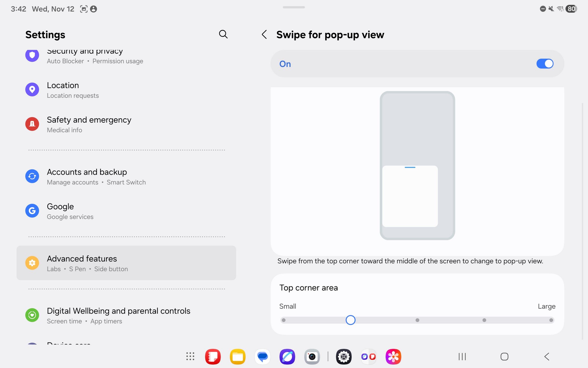Go back using the header arrow
The height and width of the screenshot is (368, 588).
[x=264, y=34]
